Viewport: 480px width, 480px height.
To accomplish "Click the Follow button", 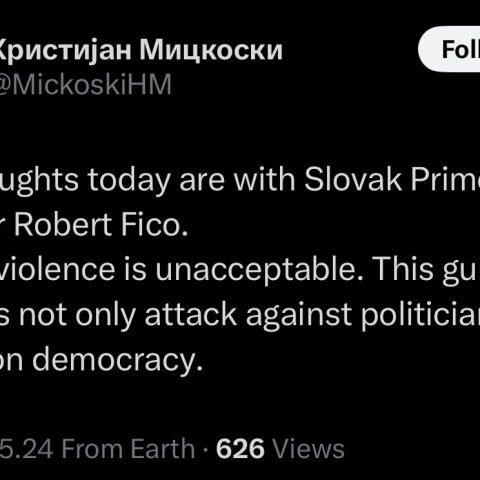I will (449, 49).
